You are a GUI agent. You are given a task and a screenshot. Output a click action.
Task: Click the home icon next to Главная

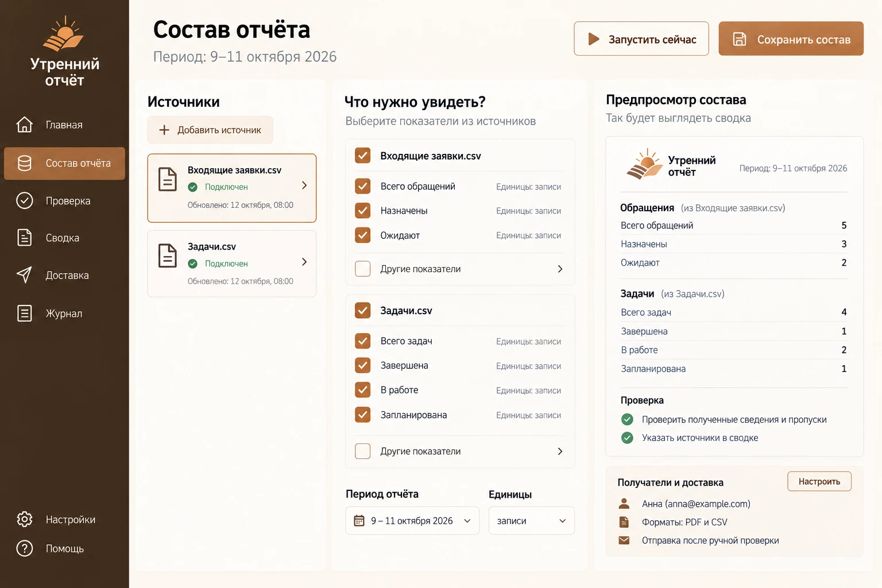pyautogui.click(x=24, y=125)
